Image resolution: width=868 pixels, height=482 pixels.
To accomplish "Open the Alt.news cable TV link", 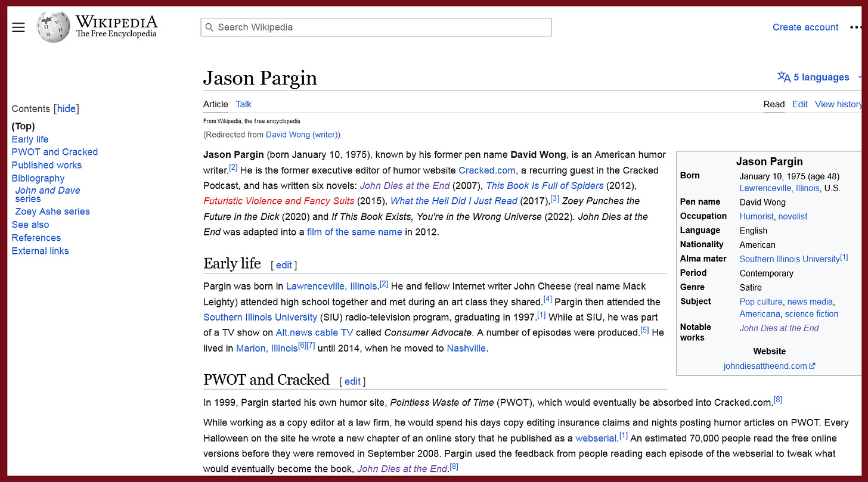I will 314,332.
